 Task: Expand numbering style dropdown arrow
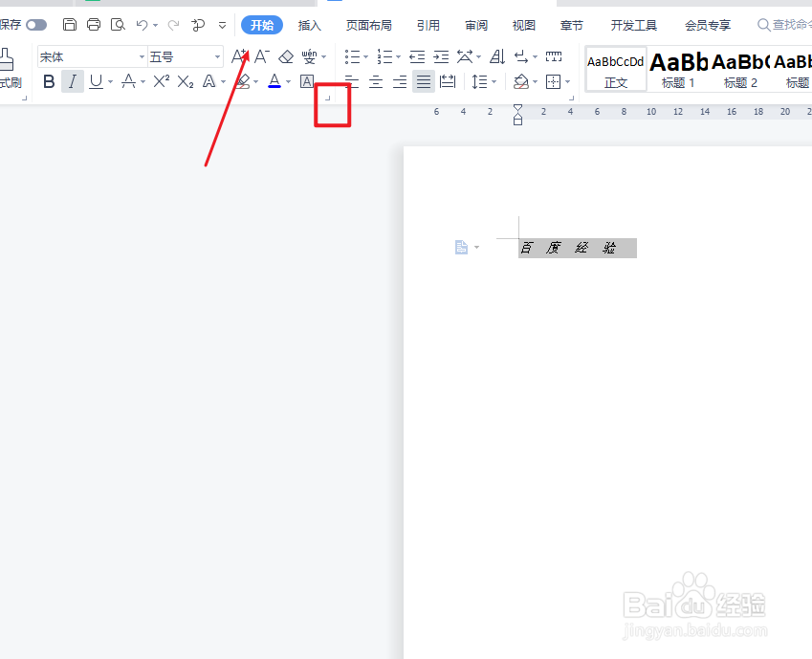tap(398, 56)
